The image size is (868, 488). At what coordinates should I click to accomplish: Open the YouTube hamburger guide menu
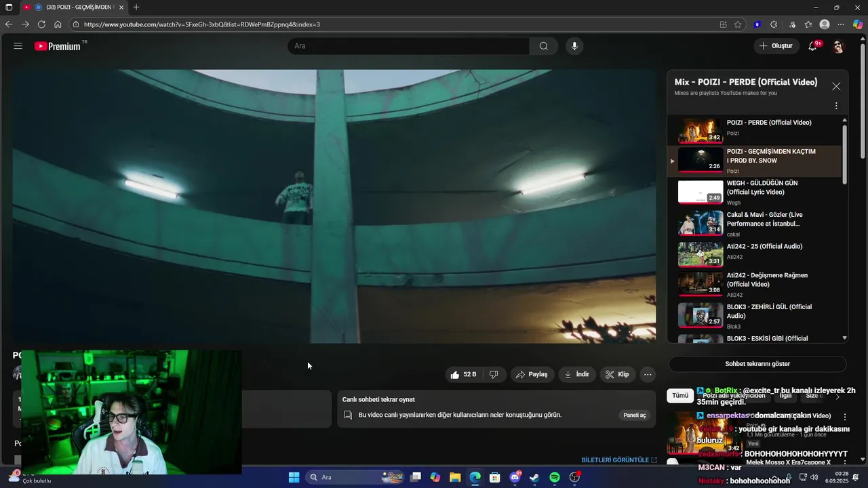pos(18,46)
